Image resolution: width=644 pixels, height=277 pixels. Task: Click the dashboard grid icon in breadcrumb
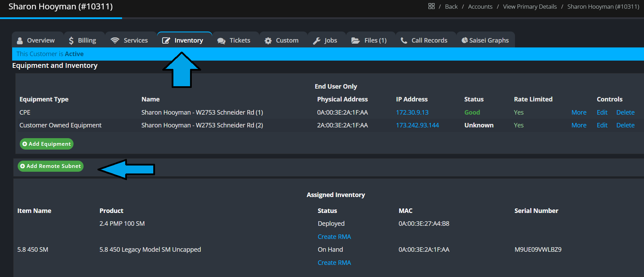pyautogui.click(x=431, y=6)
